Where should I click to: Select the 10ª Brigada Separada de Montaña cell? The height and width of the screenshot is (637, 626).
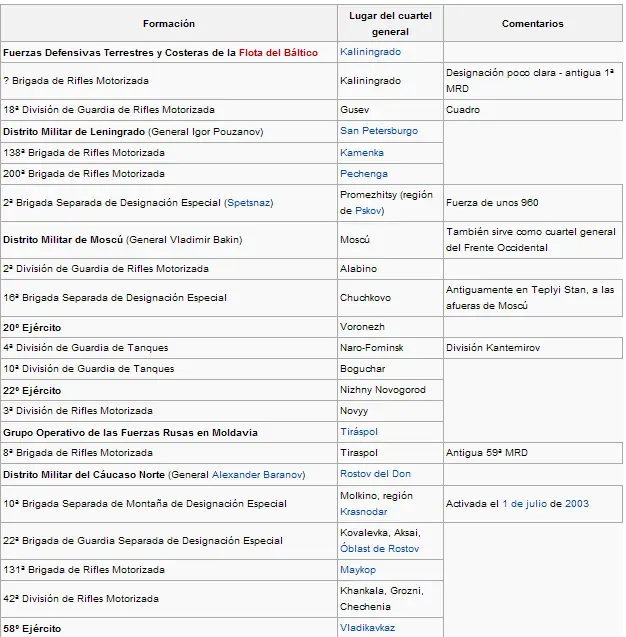(x=169, y=504)
